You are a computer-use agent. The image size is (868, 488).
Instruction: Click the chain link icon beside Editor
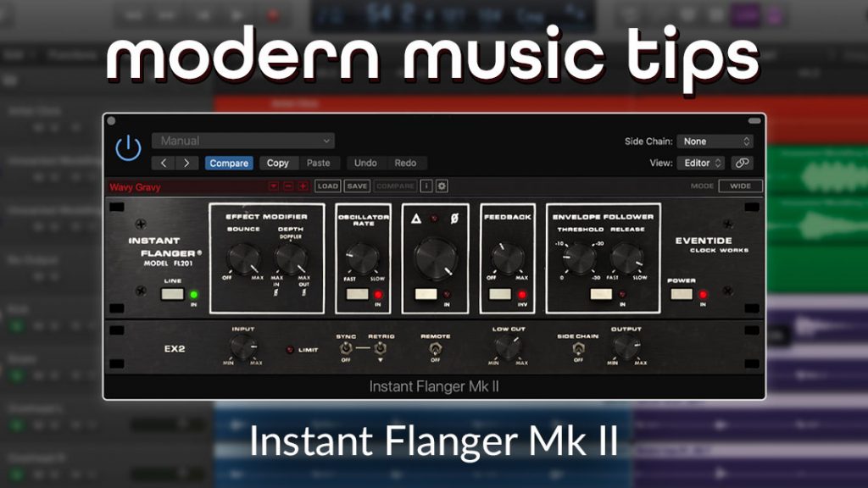click(742, 164)
